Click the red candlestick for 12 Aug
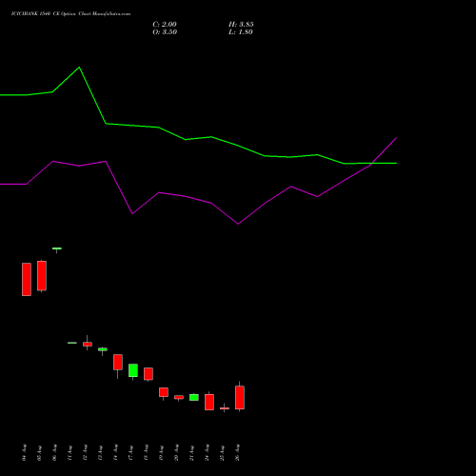The image size is (476, 476). tap(88, 344)
